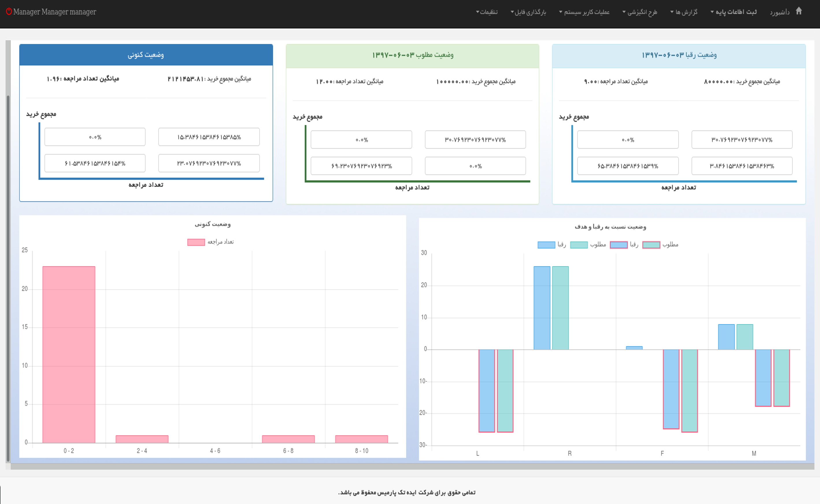
Task: Click the 15.38% cell in وضعیت کنونی panel
Action: point(209,137)
